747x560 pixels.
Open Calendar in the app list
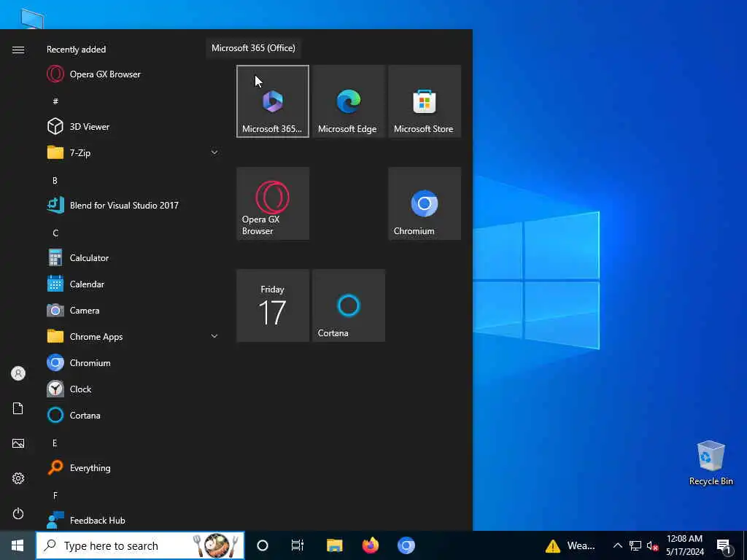(132, 284)
